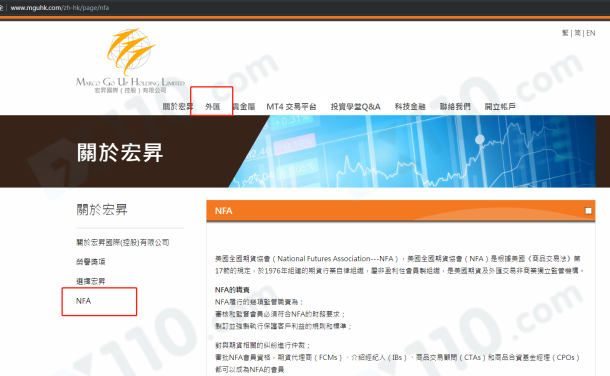Open the 科技金融 menu item
This screenshot has height=376, width=610.
click(x=410, y=107)
